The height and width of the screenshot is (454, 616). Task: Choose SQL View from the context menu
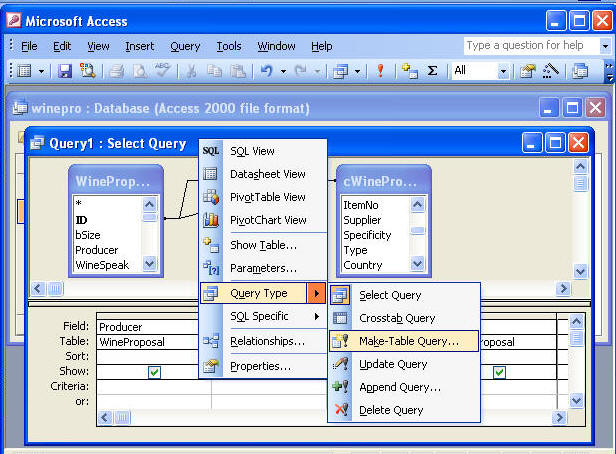263,151
